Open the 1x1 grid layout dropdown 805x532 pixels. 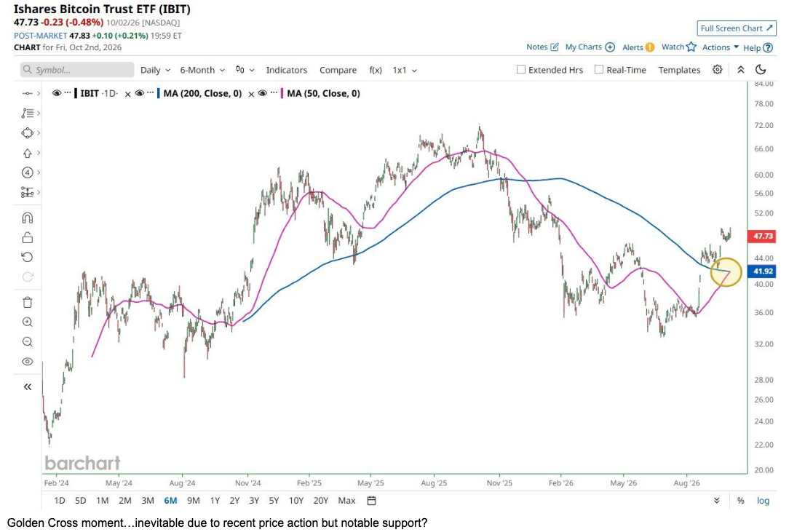[405, 70]
